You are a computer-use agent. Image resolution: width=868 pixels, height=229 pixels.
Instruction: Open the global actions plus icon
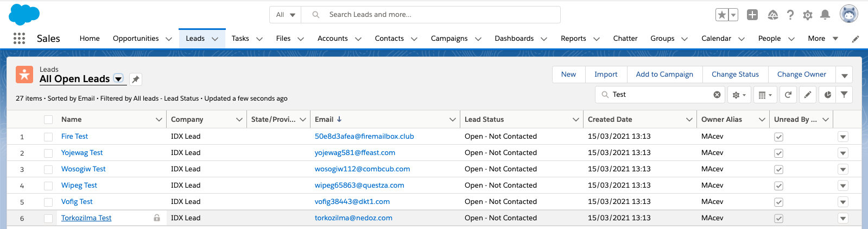click(x=752, y=15)
